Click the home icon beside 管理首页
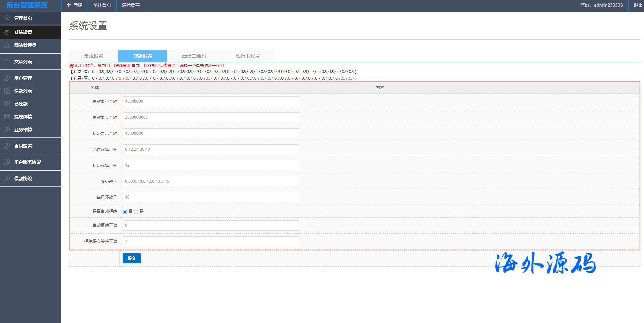This screenshot has width=644, height=323. (x=7, y=18)
